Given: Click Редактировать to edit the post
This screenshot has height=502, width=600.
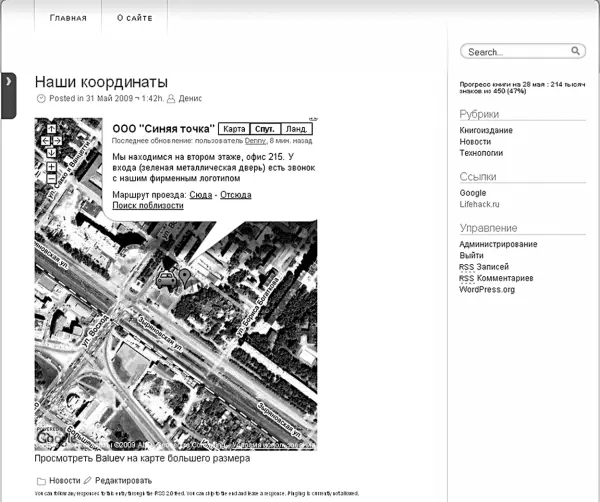Looking at the screenshot, I should point(124,480).
